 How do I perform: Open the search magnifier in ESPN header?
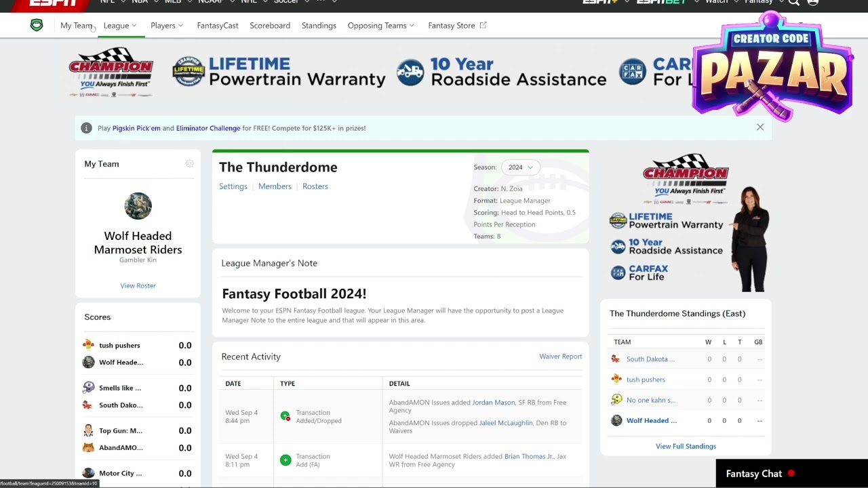tap(793, 2)
